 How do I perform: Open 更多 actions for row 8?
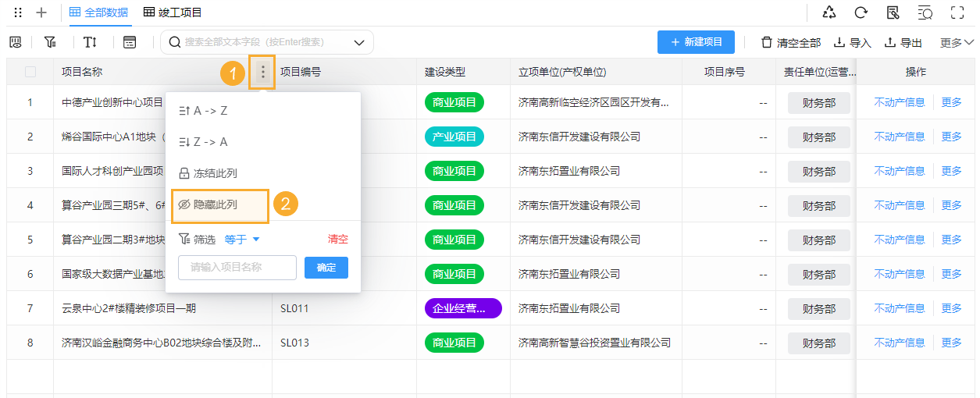click(x=952, y=343)
